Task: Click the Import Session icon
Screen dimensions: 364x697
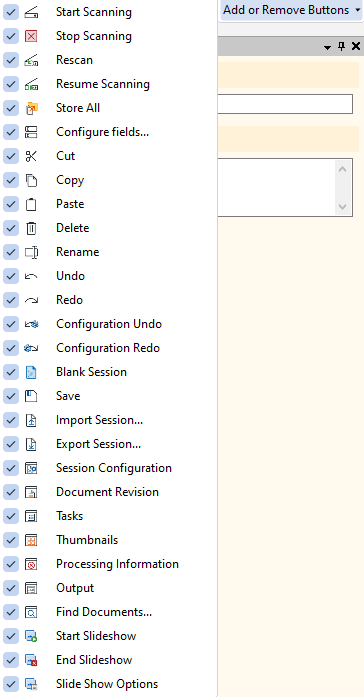Action: pyautogui.click(x=31, y=420)
